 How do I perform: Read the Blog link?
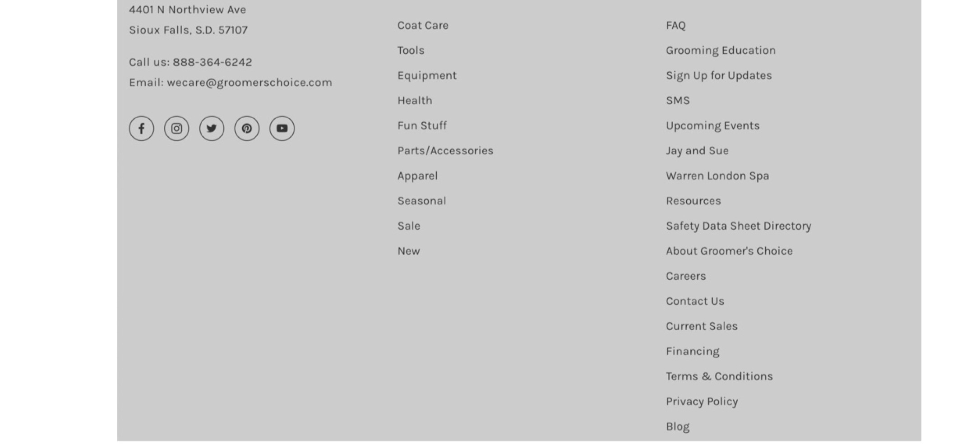click(678, 426)
